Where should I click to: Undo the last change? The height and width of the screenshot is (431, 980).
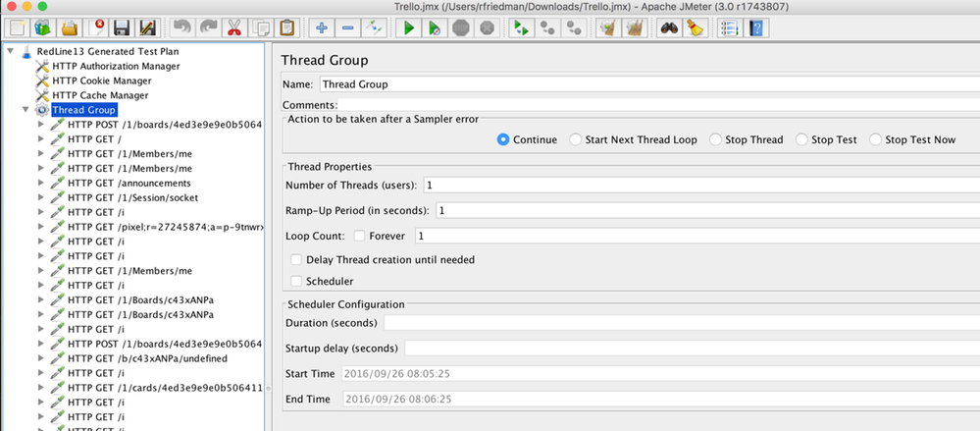[x=181, y=28]
